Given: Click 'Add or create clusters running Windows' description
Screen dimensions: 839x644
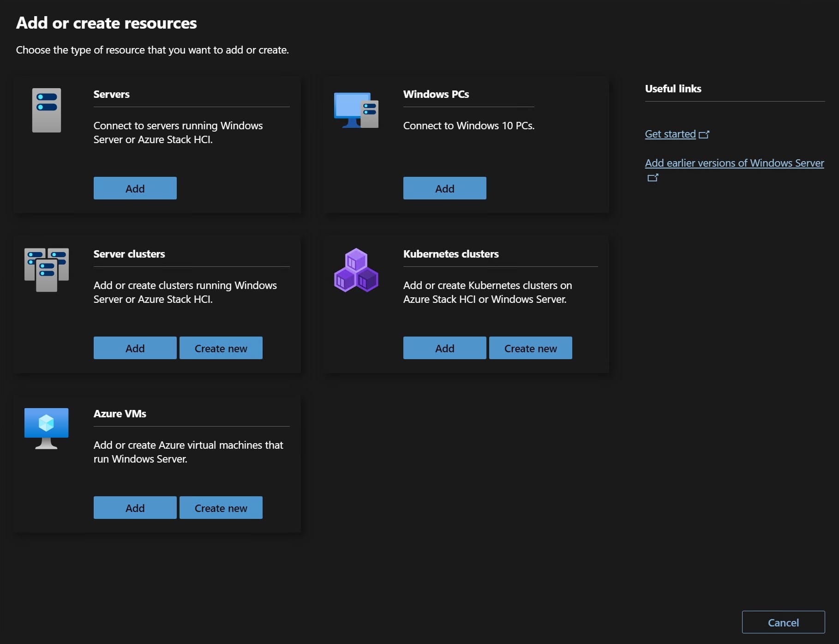Looking at the screenshot, I should (185, 292).
